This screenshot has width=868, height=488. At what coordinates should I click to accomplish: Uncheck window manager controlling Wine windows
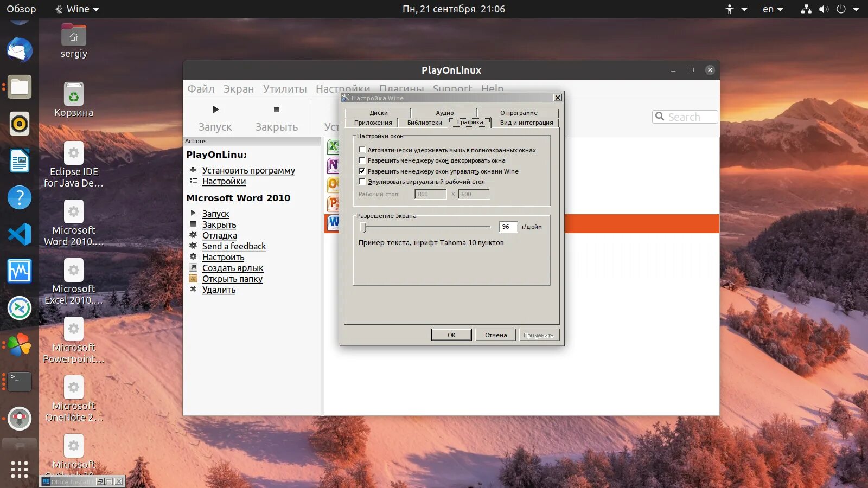pos(362,171)
